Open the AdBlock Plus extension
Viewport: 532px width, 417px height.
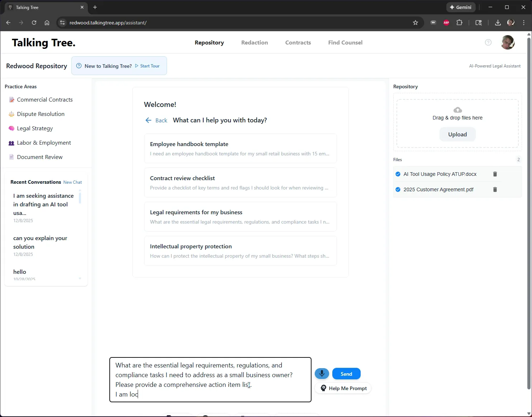(x=446, y=23)
